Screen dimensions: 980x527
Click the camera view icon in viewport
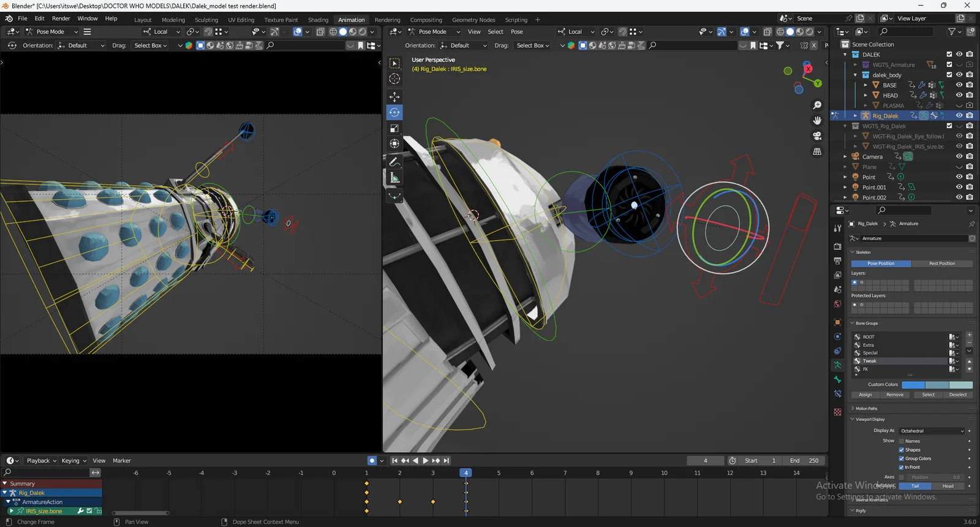(x=817, y=136)
